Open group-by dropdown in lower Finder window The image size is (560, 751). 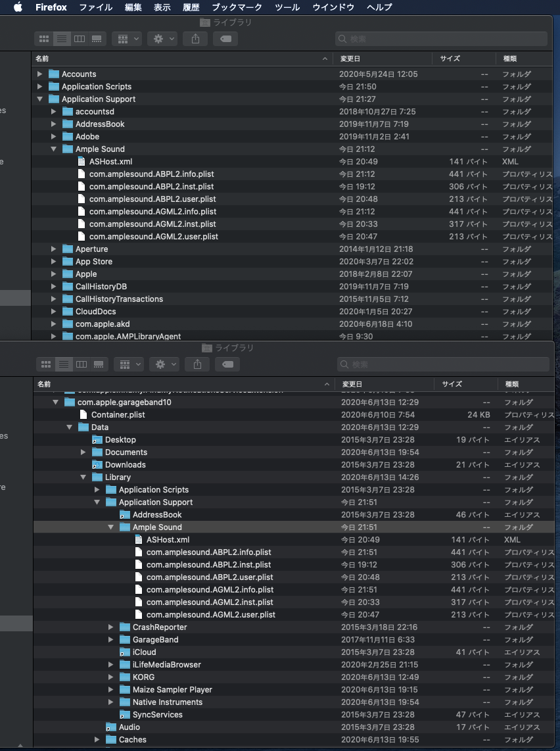129,364
